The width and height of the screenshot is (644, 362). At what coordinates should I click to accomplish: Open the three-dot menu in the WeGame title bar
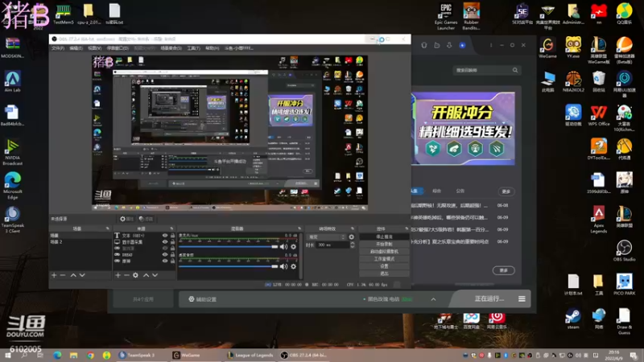(491, 45)
